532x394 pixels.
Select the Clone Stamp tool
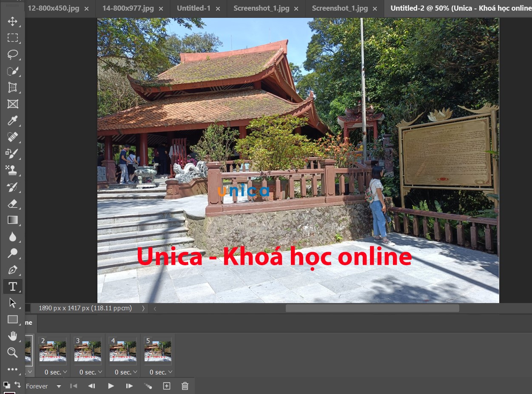coord(12,170)
